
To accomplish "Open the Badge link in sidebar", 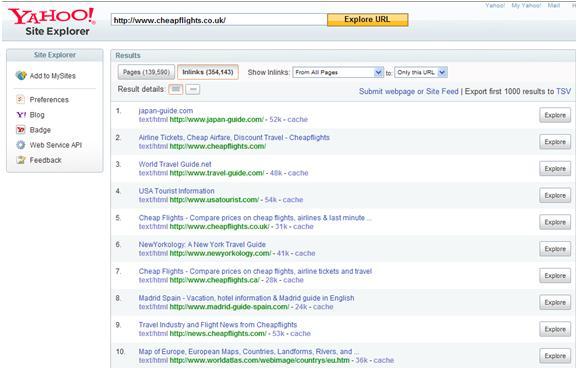I will [40, 130].
